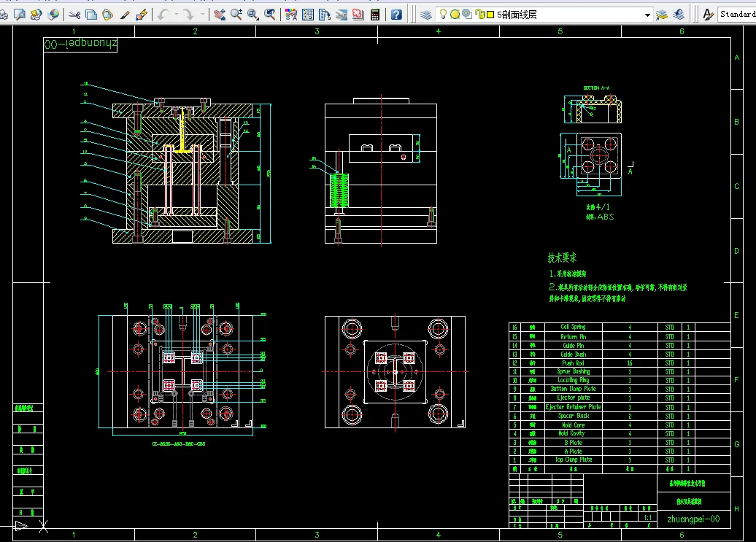
Task: Click the Paste clipboard icon
Action: click(107, 14)
